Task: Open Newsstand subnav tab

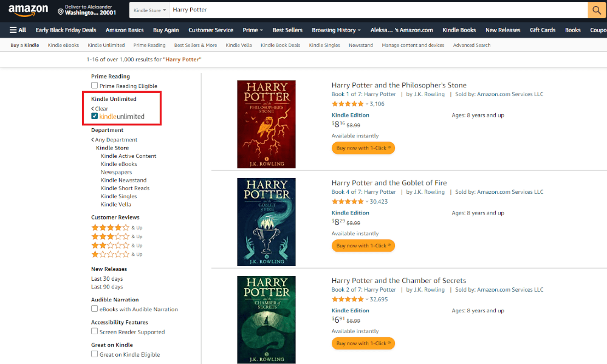Action: [x=361, y=46]
